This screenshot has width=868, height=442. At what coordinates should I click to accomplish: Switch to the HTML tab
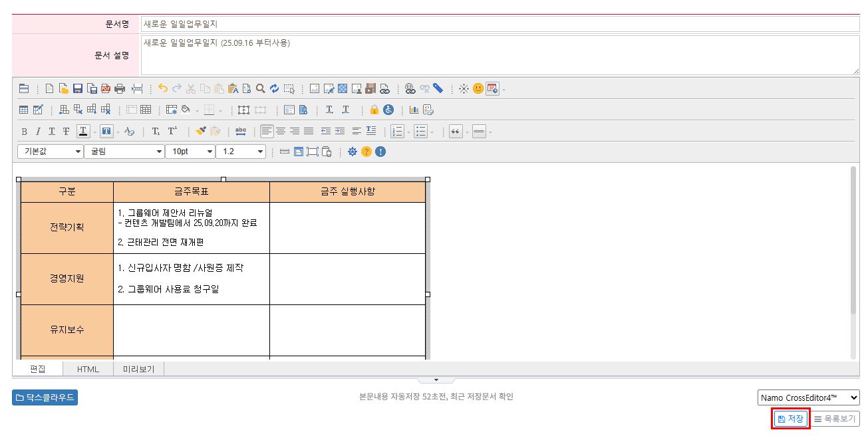click(x=88, y=370)
